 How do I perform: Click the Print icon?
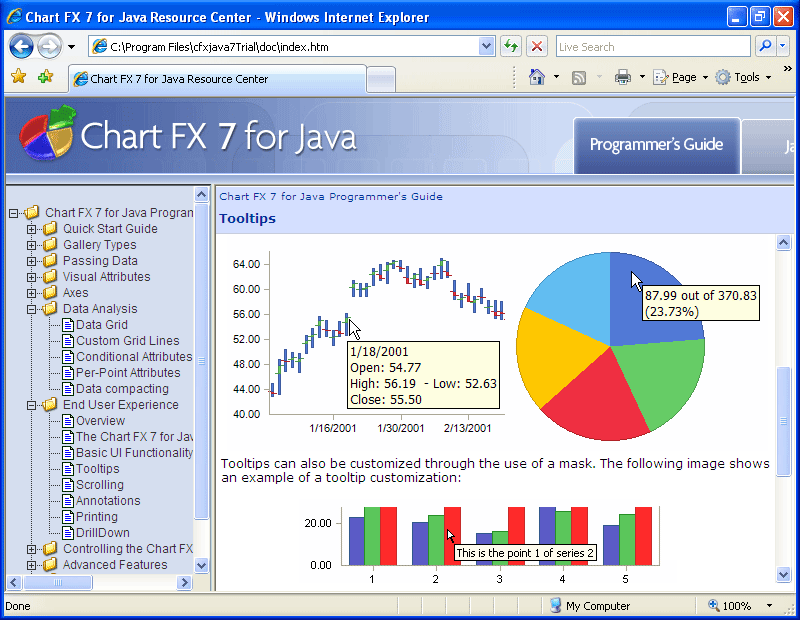(x=622, y=78)
